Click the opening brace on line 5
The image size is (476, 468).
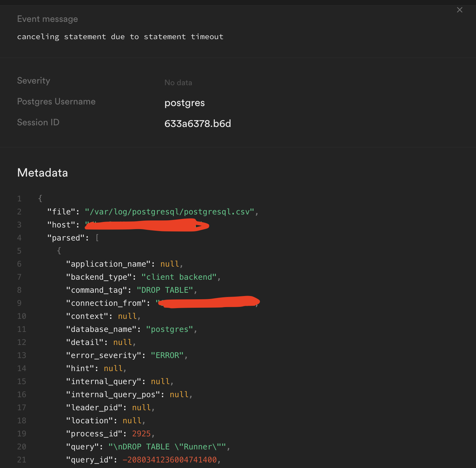tap(59, 251)
